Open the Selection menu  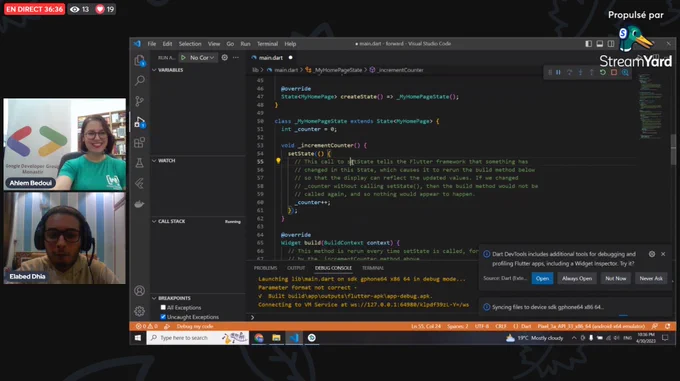pyautogui.click(x=190, y=44)
